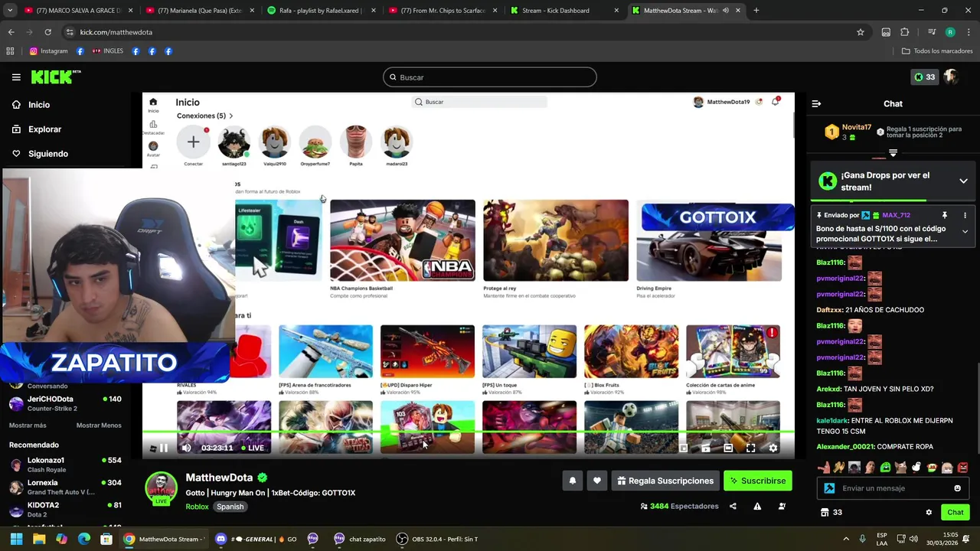This screenshot has width=980, height=551.
Task: Expand the Gana Drops banner
Action: tap(963, 181)
